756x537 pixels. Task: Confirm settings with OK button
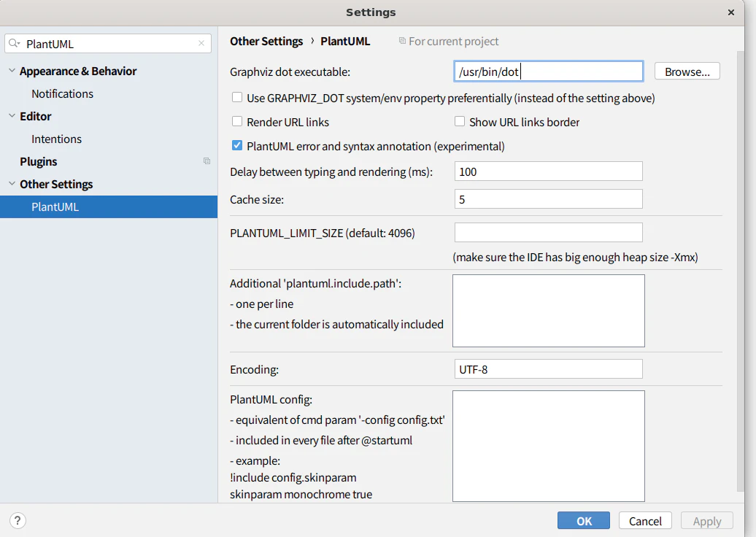(x=583, y=521)
